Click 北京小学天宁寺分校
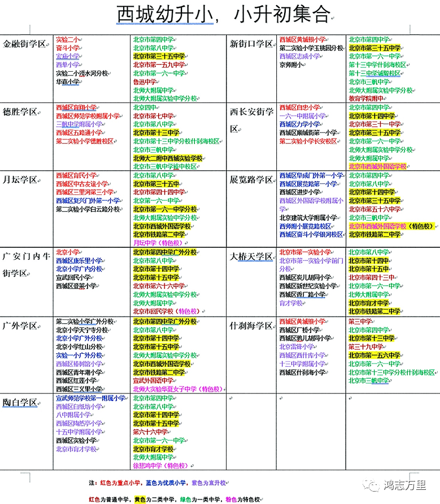 (82, 330)
